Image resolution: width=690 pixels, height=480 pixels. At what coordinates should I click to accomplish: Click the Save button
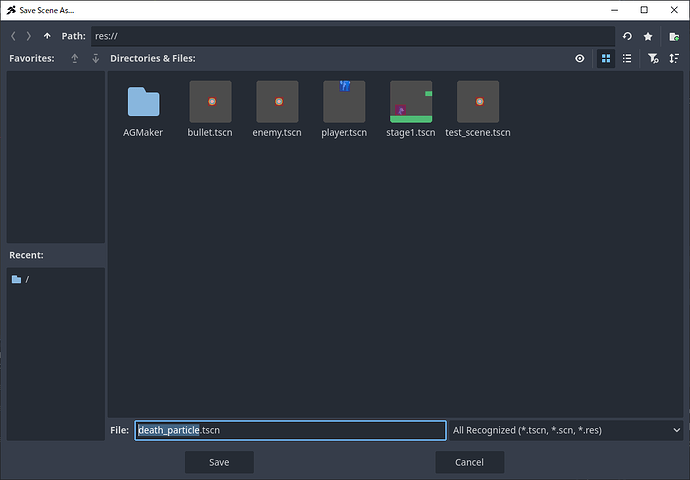tap(219, 462)
